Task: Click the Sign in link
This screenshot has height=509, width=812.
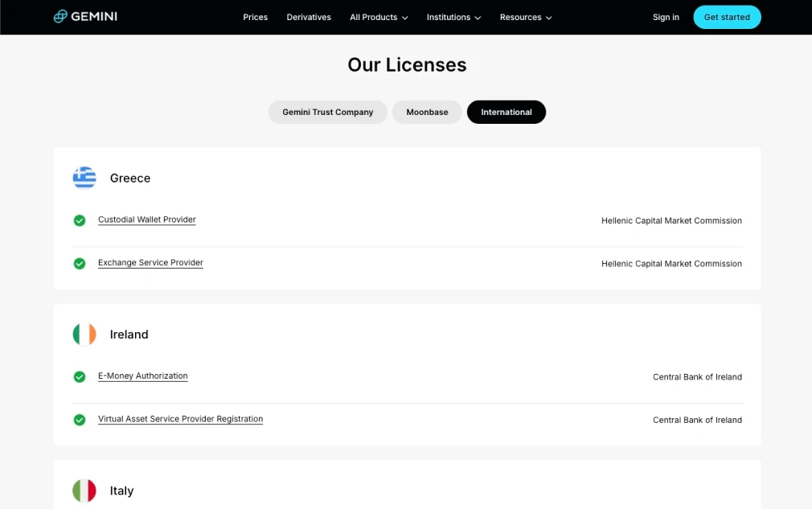Action: (666, 18)
